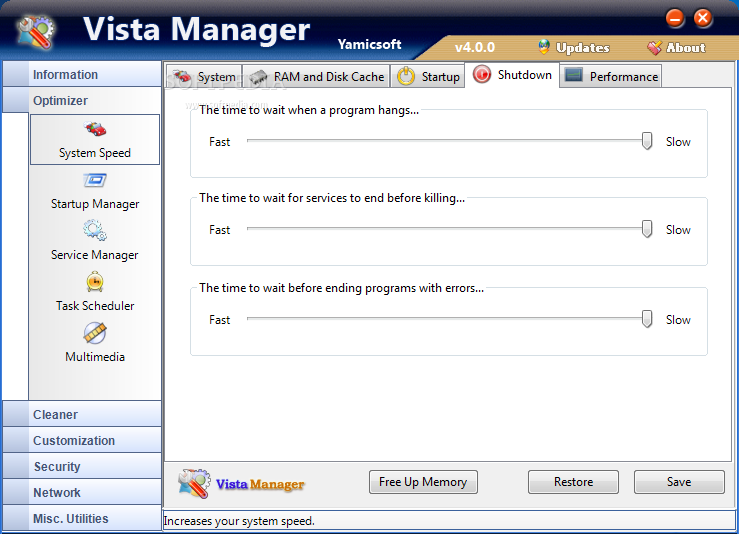Image resolution: width=739 pixels, height=534 pixels.
Task: Switch to the System tab
Action: (204, 76)
